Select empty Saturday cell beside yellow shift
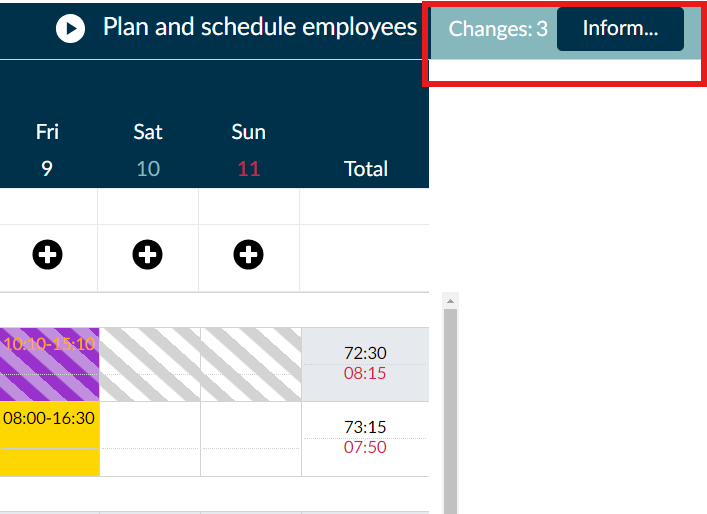This screenshot has height=514, width=707. (150, 439)
